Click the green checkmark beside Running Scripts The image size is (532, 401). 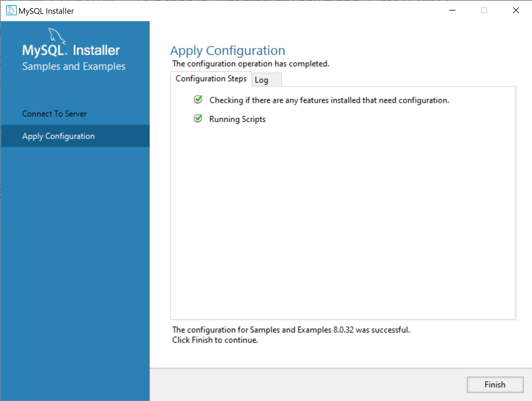[198, 118]
